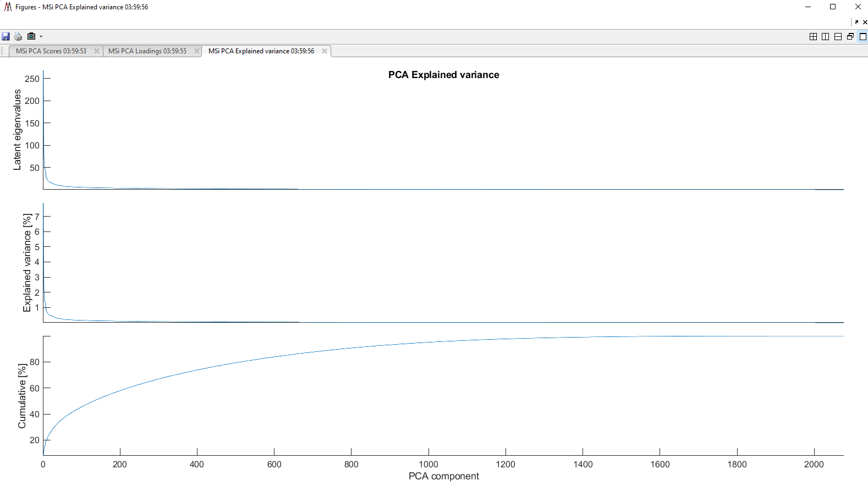Click the 'Explained variance [%]' y-axis label
The image size is (868, 486).
(x=27, y=263)
